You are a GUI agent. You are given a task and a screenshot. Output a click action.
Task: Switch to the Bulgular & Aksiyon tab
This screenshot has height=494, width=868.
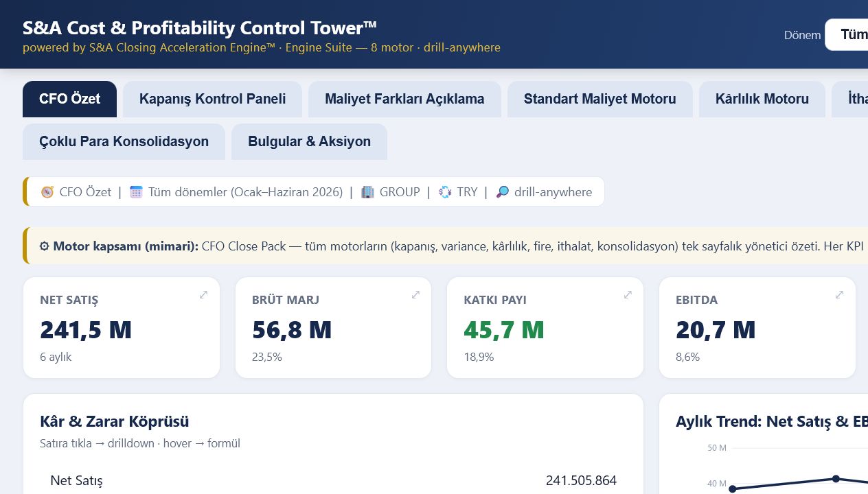point(309,141)
